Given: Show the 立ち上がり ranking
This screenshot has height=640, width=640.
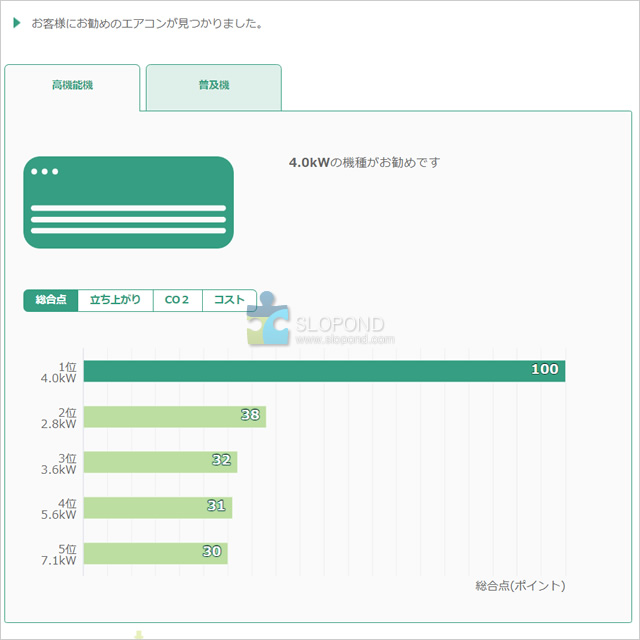Looking at the screenshot, I should pos(115,300).
